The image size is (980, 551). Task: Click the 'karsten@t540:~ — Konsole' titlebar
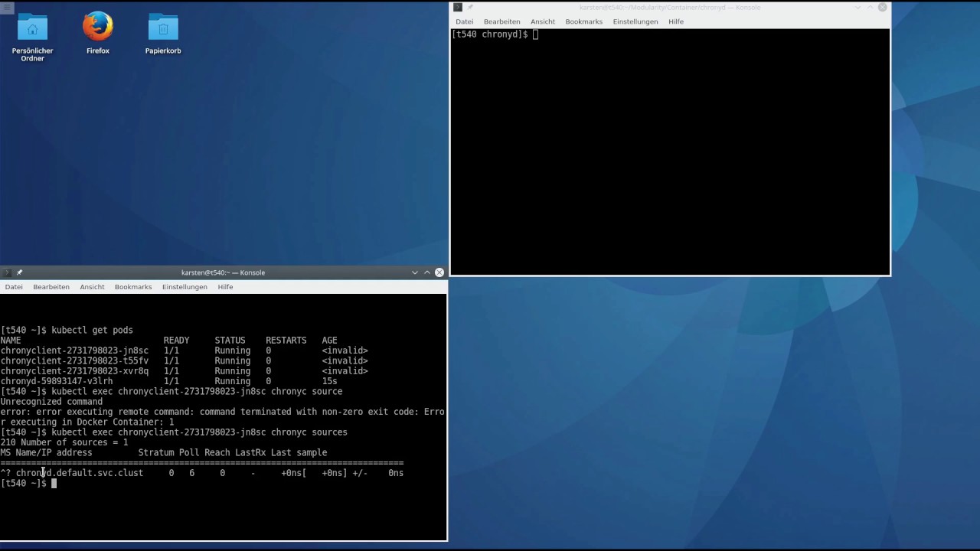tap(223, 272)
